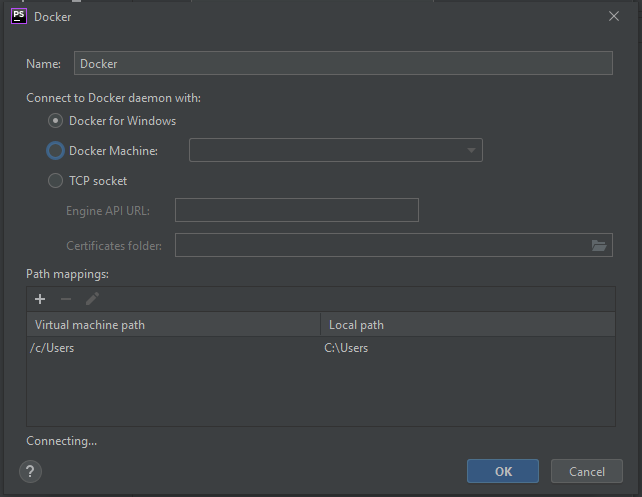Click the Engine API URL field
642x497 pixels.
coord(297,210)
